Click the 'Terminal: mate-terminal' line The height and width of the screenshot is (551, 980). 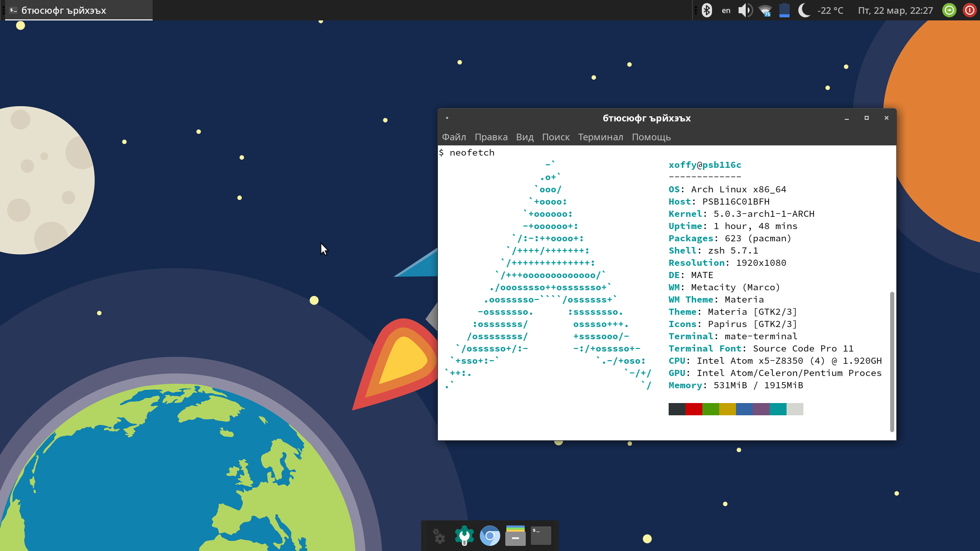733,336
